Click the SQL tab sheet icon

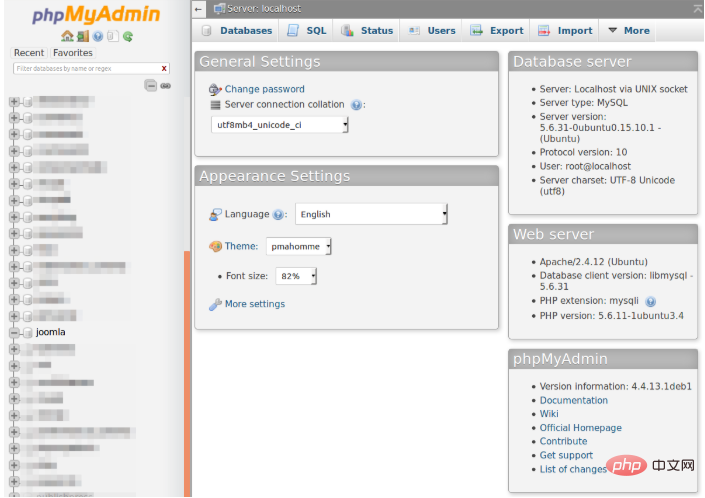[x=293, y=31]
